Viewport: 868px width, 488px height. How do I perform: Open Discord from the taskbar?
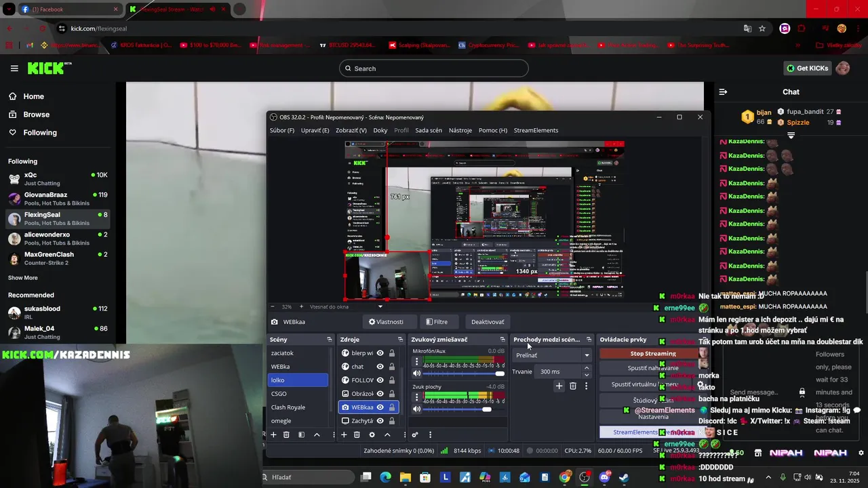604,477
